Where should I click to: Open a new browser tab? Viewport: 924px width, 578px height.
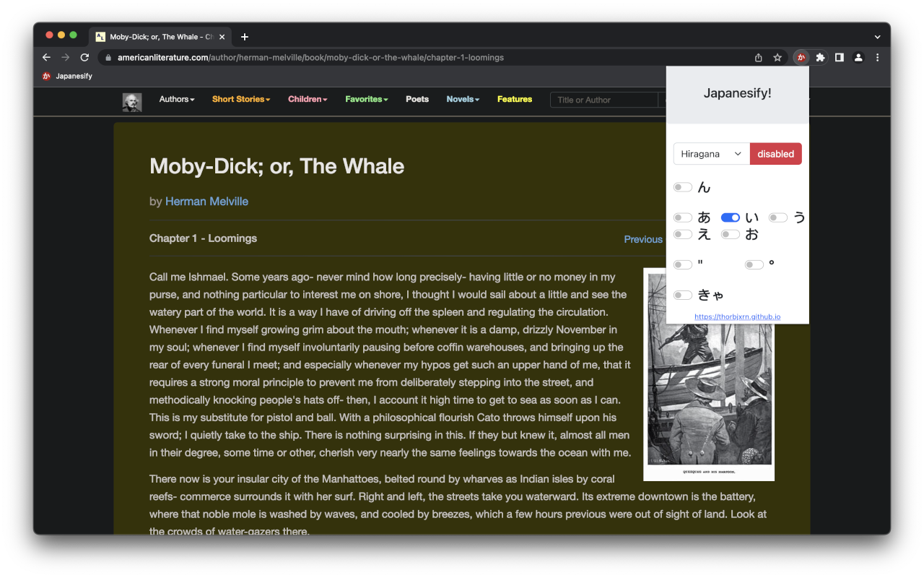[245, 37]
